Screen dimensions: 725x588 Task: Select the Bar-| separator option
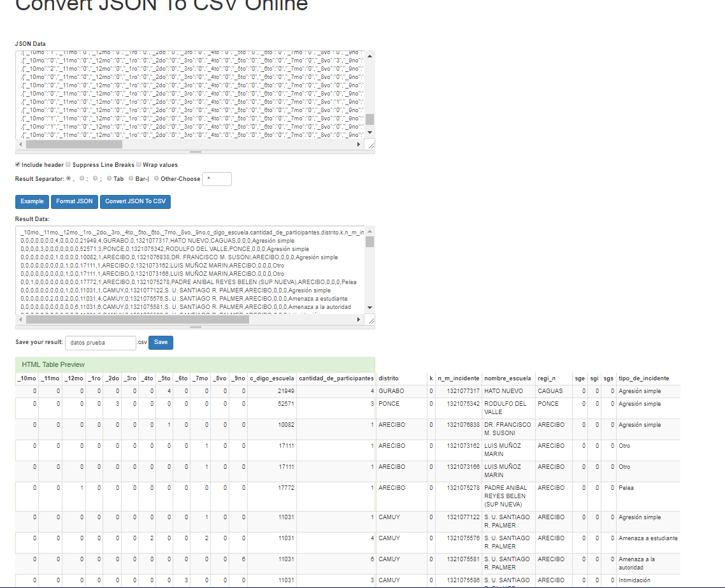[131, 178]
